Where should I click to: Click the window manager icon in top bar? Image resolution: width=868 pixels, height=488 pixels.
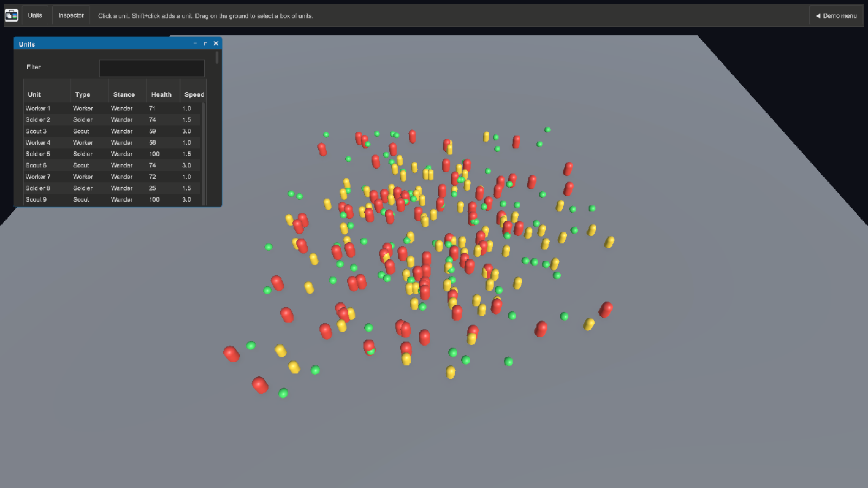12,15
